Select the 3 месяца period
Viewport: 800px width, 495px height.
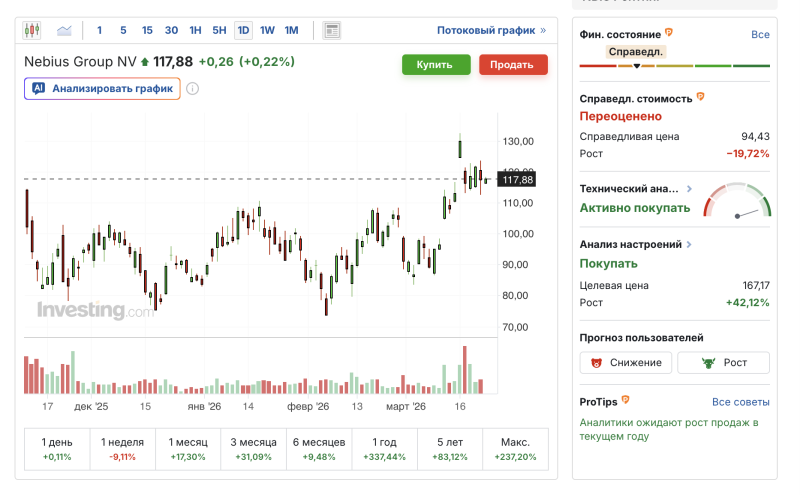[254, 449]
